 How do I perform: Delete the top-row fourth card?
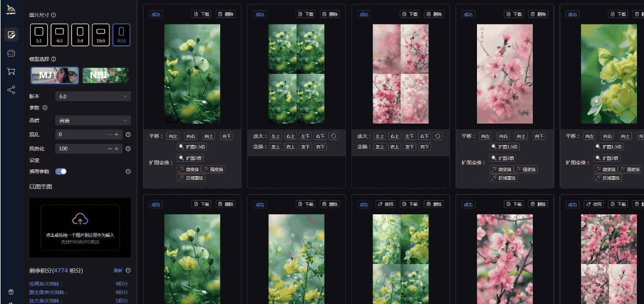point(538,14)
